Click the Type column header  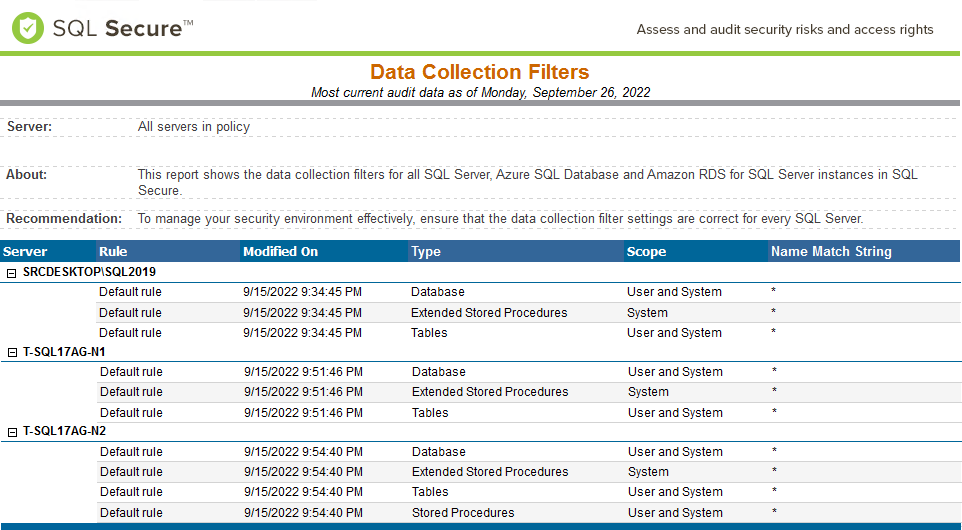point(426,252)
